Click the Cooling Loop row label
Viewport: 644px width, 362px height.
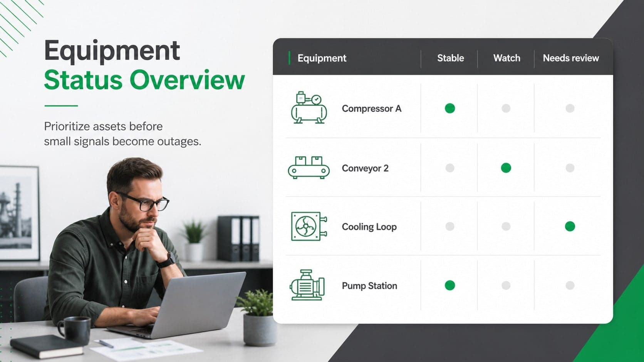[x=369, y=227]
